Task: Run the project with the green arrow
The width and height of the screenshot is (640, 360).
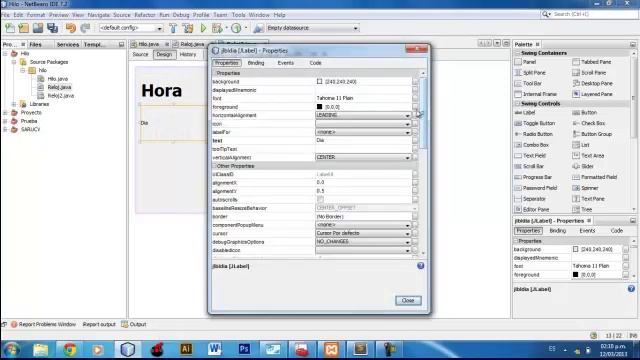Action: 203,28
